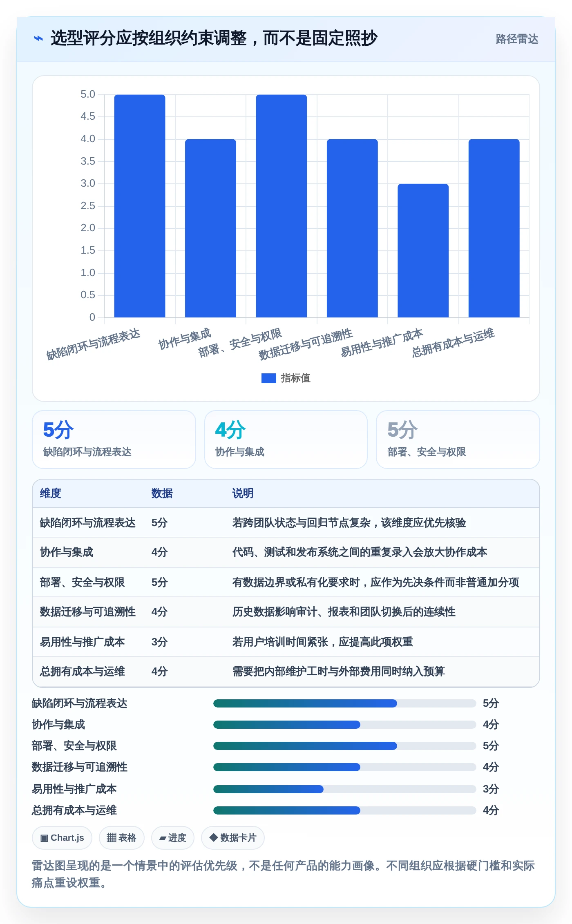Click the 数据 column header
The image size is (572, 924).
pyautogui.click(x=162, y=493)
